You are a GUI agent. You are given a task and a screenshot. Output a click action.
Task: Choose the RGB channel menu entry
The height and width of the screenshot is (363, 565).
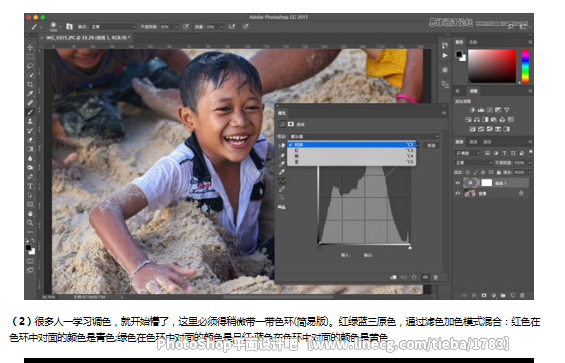coord(352,145)
